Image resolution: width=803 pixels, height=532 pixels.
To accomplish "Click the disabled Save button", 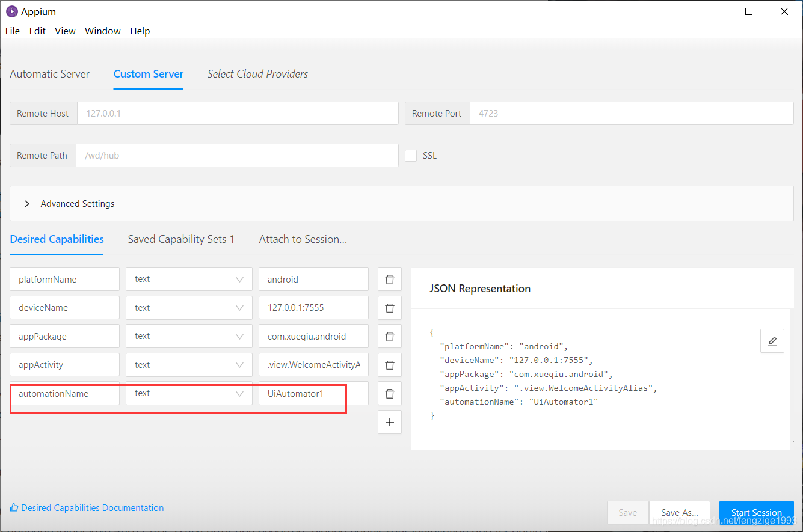I will [627, 513].
